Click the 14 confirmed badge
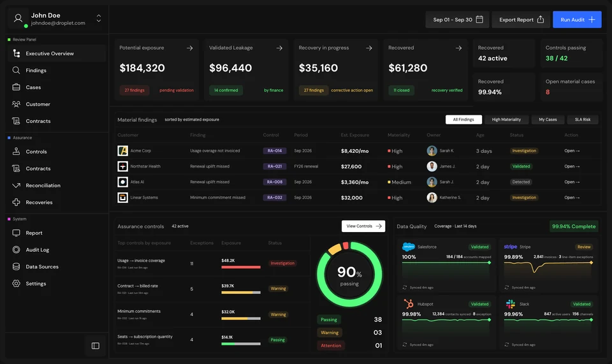This screenshot has height=364, width=612. pyautogui.click(x=226, y=90)
